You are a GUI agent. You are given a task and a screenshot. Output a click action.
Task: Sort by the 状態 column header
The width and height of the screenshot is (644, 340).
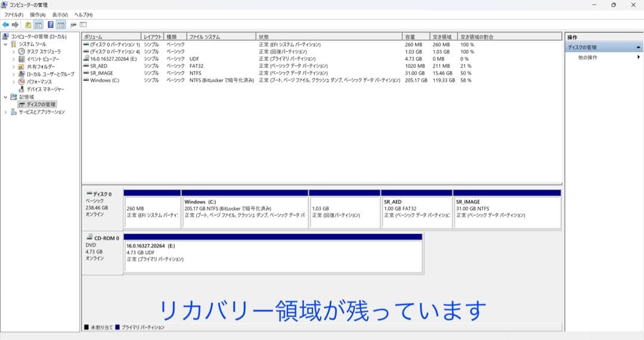point(329,36)
